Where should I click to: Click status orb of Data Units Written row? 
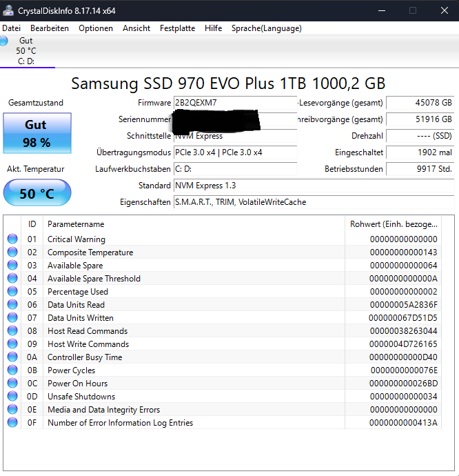click(12, 317)
